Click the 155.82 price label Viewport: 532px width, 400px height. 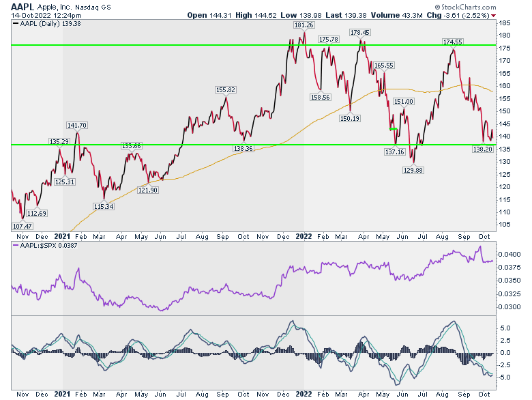[226, 90]
